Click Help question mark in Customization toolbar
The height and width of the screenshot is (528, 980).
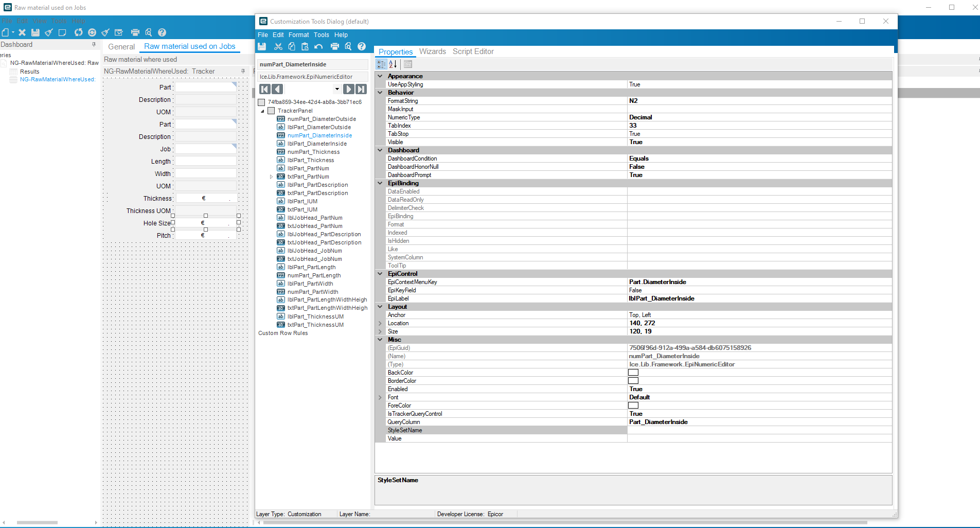(x=362, y=47)
